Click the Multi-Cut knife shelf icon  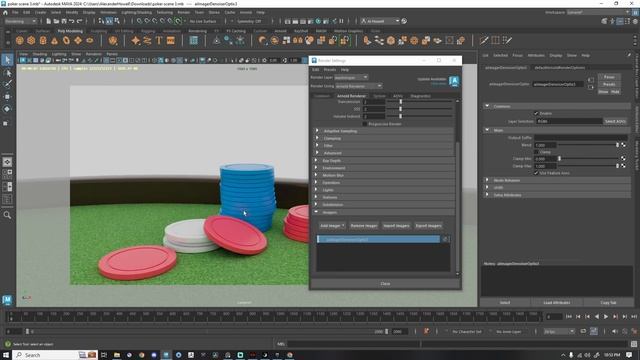tap(484, 40)
